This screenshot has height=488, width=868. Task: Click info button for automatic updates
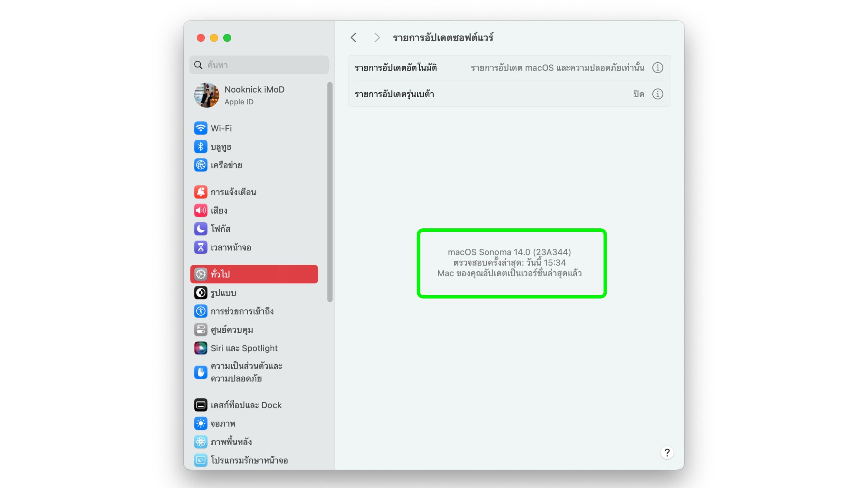coord(657,68)
